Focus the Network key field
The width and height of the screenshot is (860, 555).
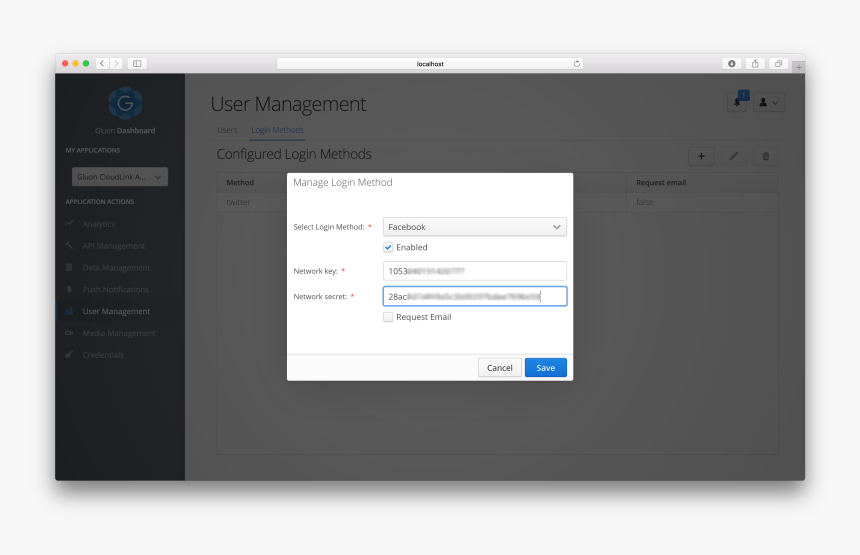(474, 271)
